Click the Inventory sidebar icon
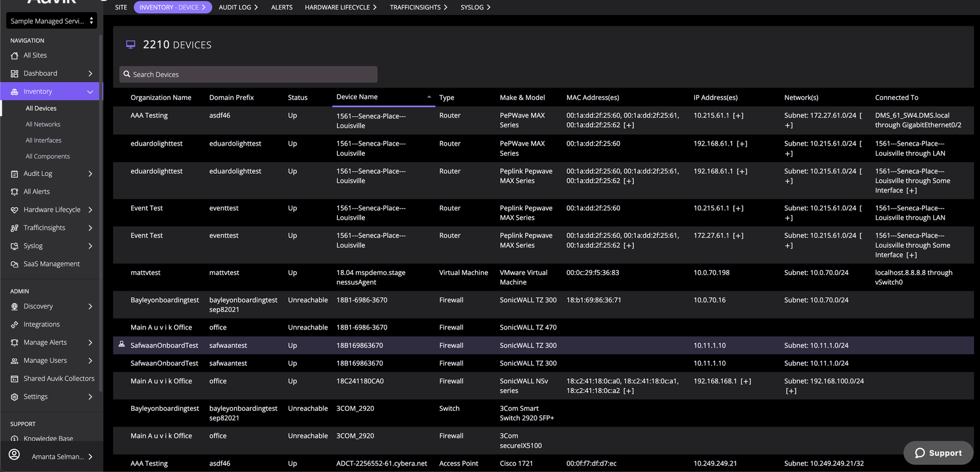 click(x=14, y=92)
